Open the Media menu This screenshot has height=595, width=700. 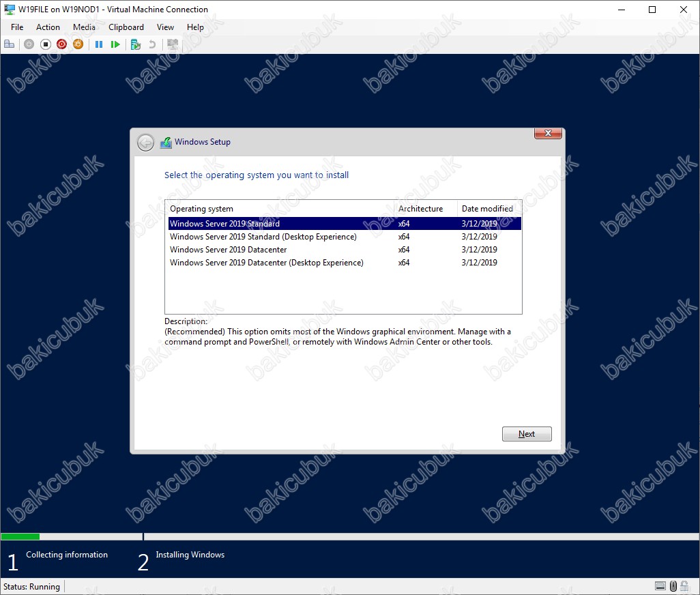point(84,27)
